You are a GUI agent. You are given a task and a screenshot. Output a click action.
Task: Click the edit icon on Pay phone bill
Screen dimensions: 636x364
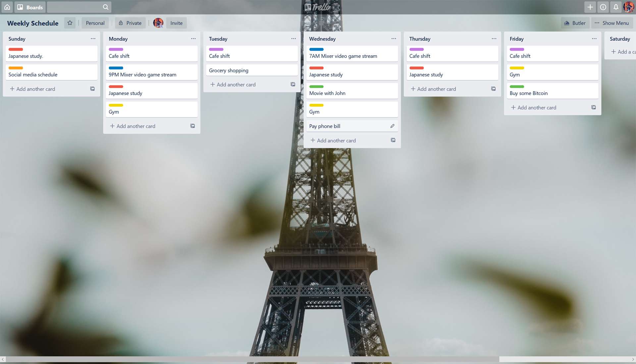click(x=392, y=126)
